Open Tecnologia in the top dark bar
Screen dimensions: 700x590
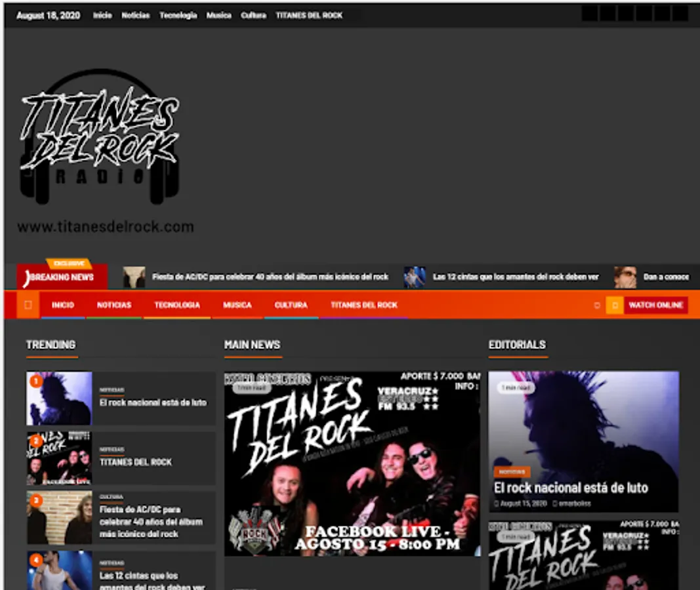click(x=178, y=15)
